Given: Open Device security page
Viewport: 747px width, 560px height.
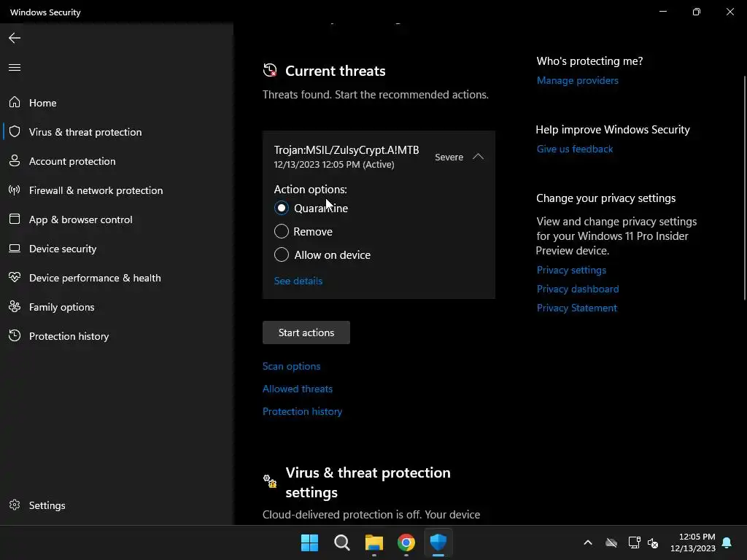Looking at the screenshot, I should pyautogui.click(x=117, y=249).
